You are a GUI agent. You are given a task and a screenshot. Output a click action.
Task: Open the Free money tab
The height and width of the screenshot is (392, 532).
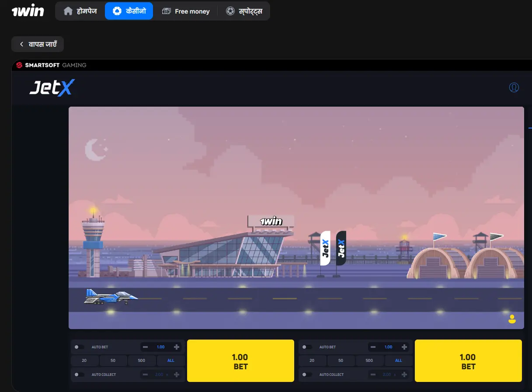click(x=186, y=11)
